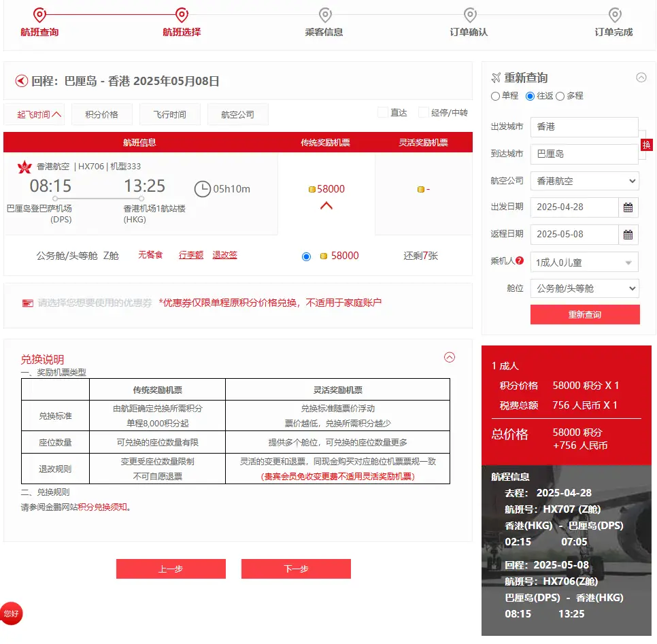The width and height of the screenshot is (657, 644).
Task: Open the 乘机人 passenger count dropdown
Action: pos(584,262)
